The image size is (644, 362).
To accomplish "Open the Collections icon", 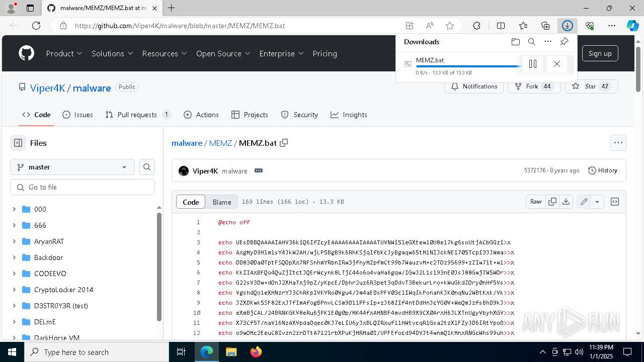I will click(x=545, y=26).
